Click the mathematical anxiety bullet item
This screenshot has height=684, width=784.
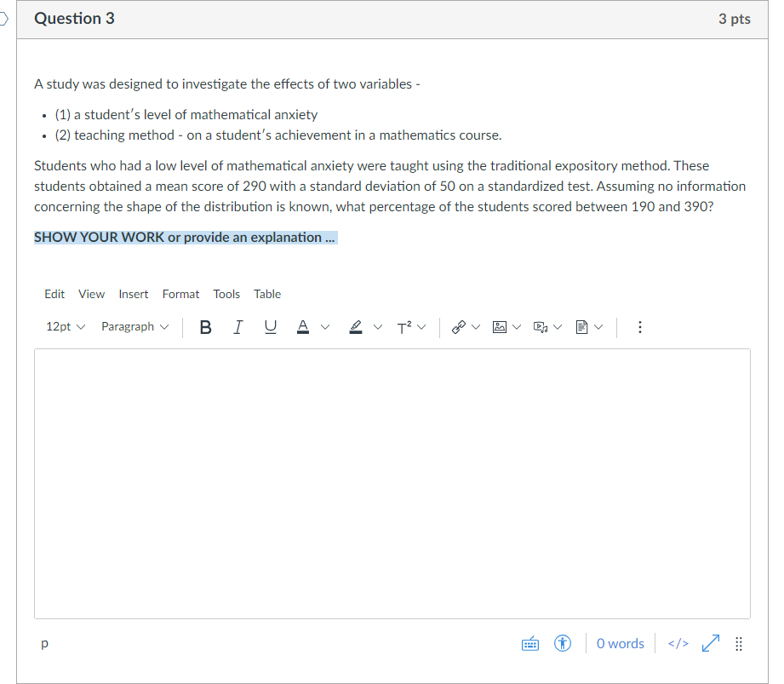tap(186, 115)
